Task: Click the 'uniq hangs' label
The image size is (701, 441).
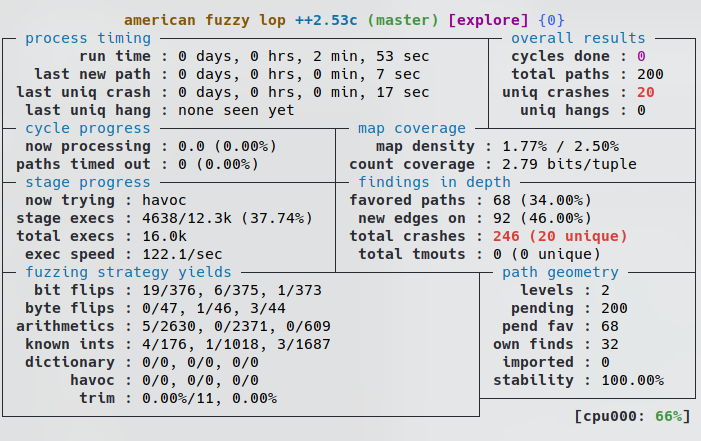Action: click(x=565, y=110)
